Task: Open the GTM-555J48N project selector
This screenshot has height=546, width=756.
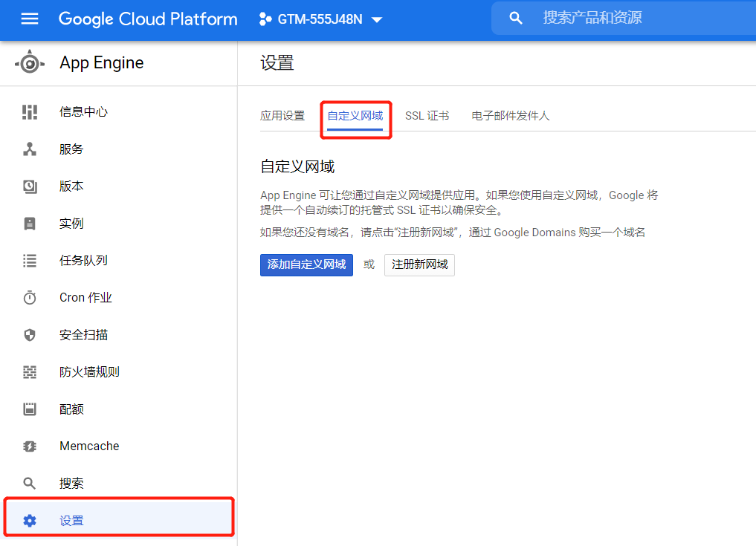Action: (320, 19)
